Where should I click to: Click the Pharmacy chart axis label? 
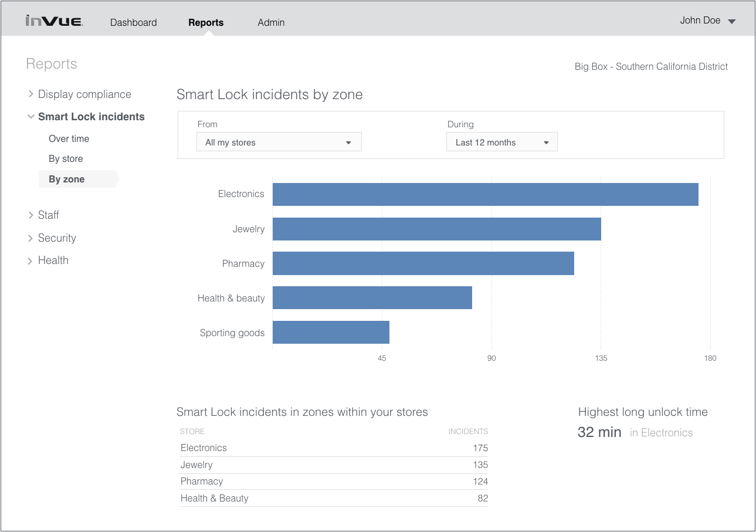pyautogui.click(x=243, y=264)
